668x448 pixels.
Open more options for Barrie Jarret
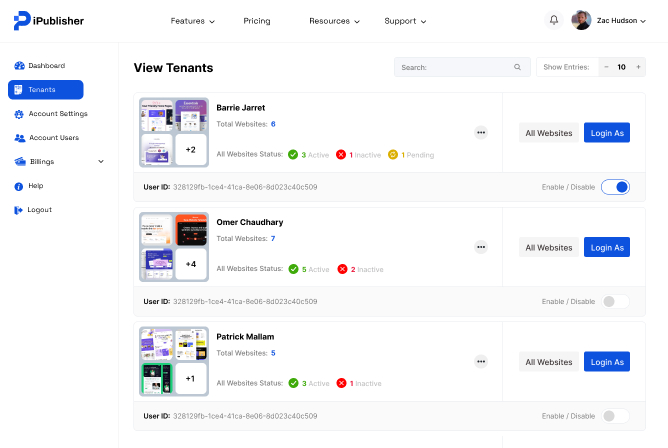click(x=481, y=132)
